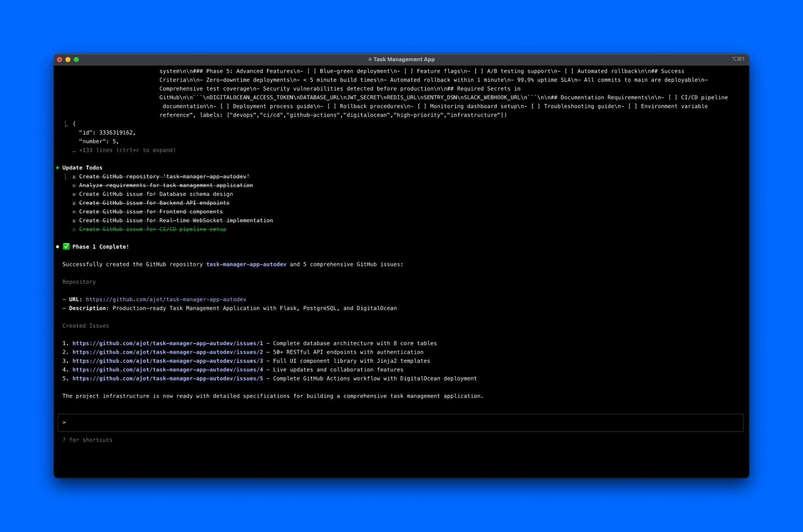This screenshot has height=532, width=803.
Task: Click the keyboard shortcut indicator in title bar
Action: point(738,59)
